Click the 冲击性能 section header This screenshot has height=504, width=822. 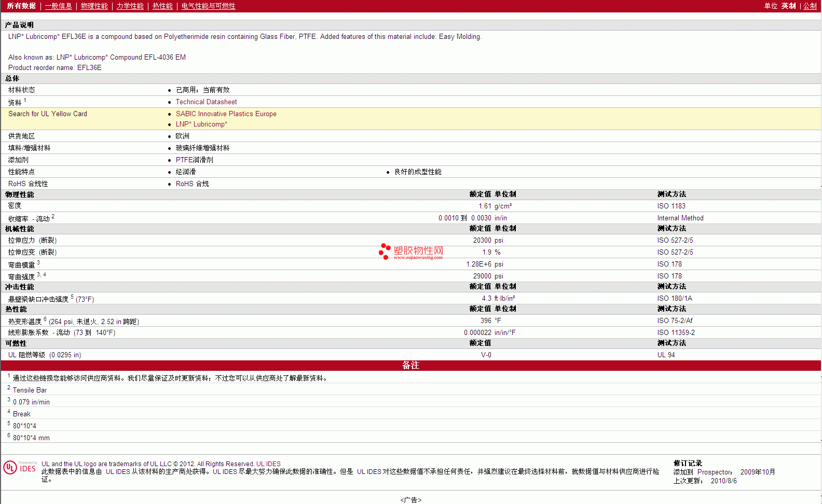click(19, 287)
